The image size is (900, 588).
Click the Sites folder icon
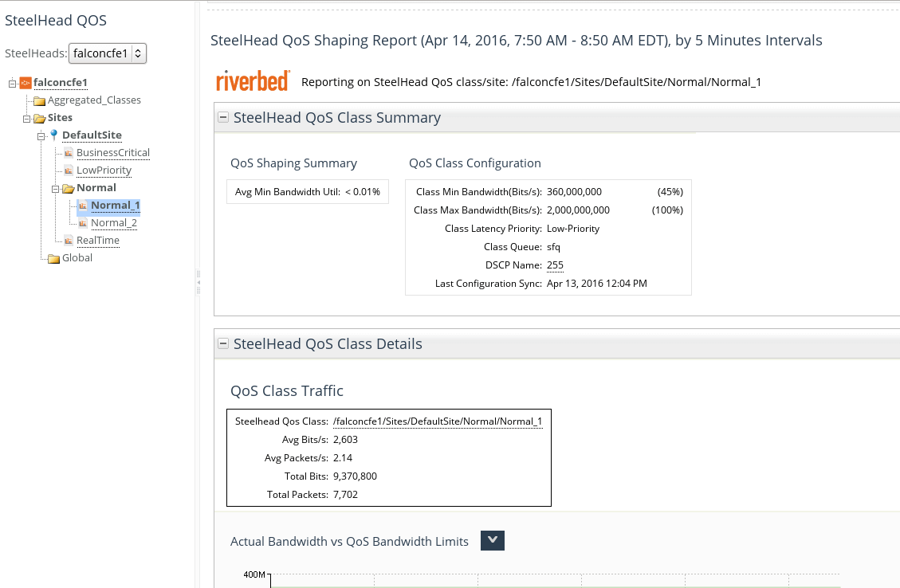[x=40, y=118]
